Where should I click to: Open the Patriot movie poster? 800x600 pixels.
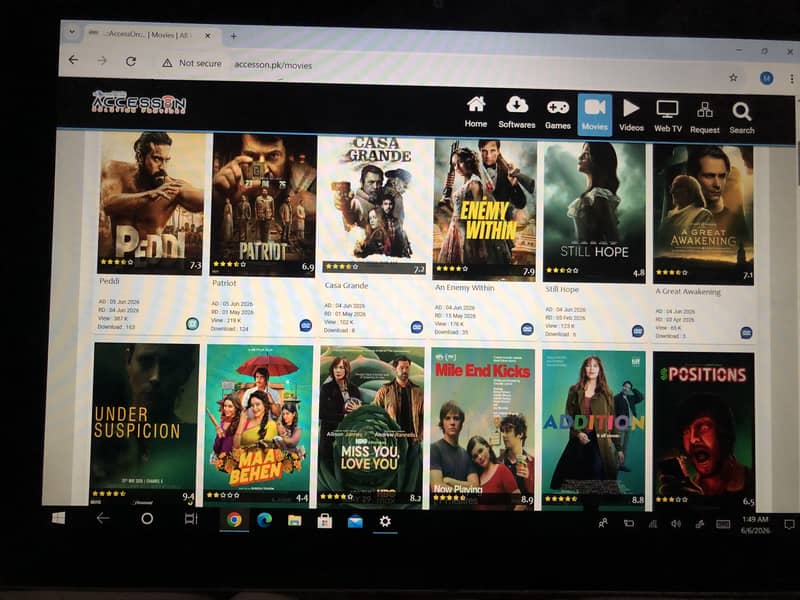point(263,206)
